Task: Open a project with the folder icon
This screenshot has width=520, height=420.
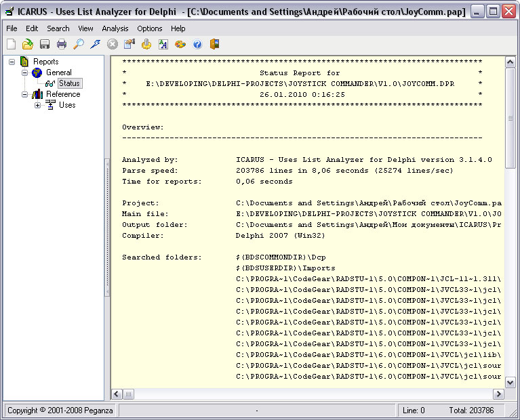Action: click(x=28, y=44)
